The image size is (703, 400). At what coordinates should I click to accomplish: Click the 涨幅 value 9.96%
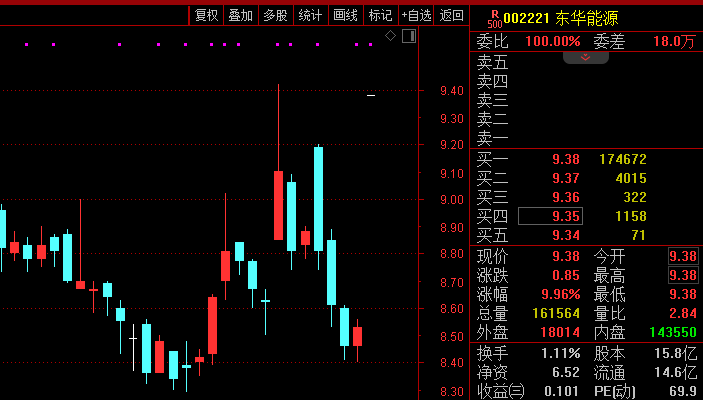click(x=561, y=294)
